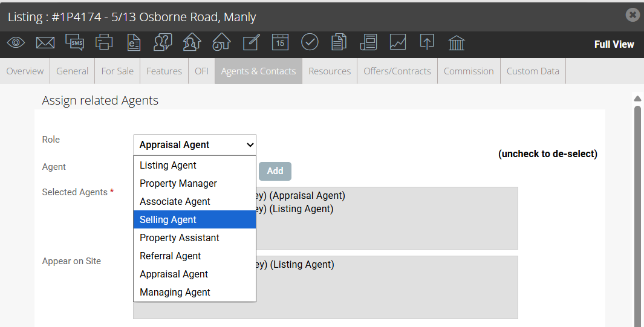Open the line chart statistics icon
The width and height of the screenshot is (644, 327).
397,42
